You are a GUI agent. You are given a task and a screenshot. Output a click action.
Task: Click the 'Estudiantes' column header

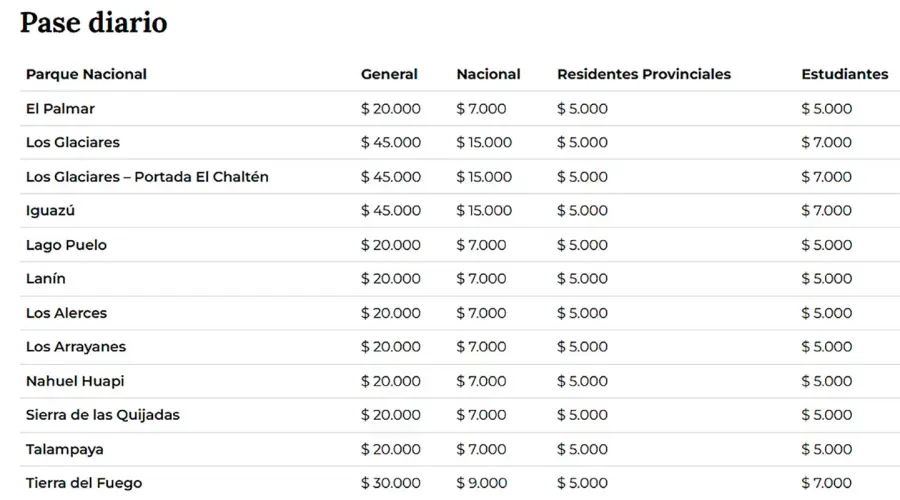point(844,74)
